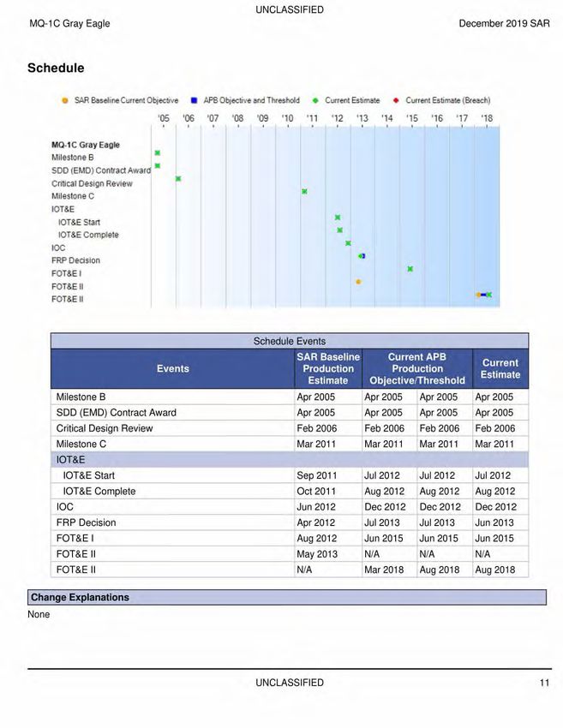Click the Critical Design Review chart marker

tap(178, 179)
